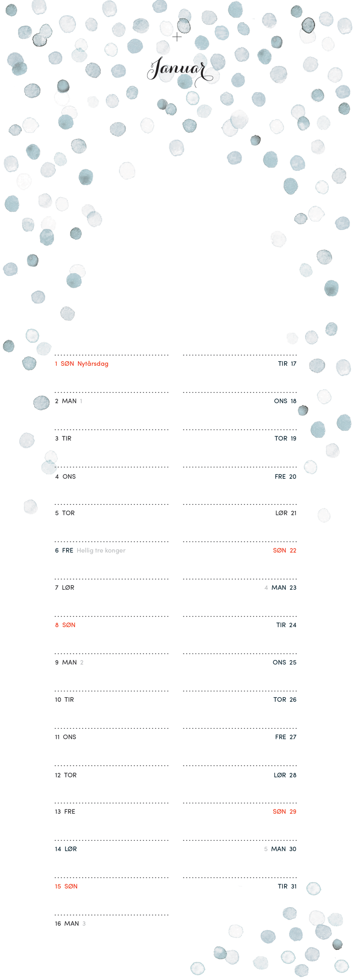Click the LØR 28 day label

click(x=285, y=776)
